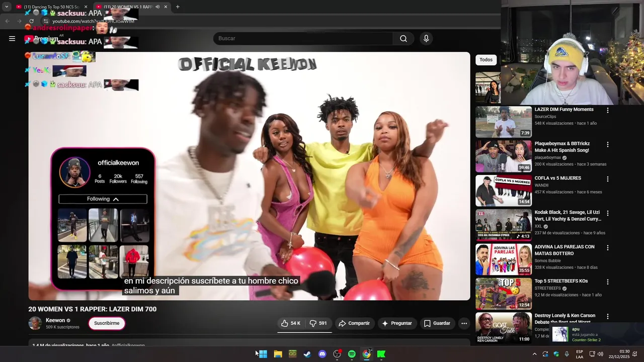Open options for Top 5 STREETBEEFS KOs

point(608,282)
